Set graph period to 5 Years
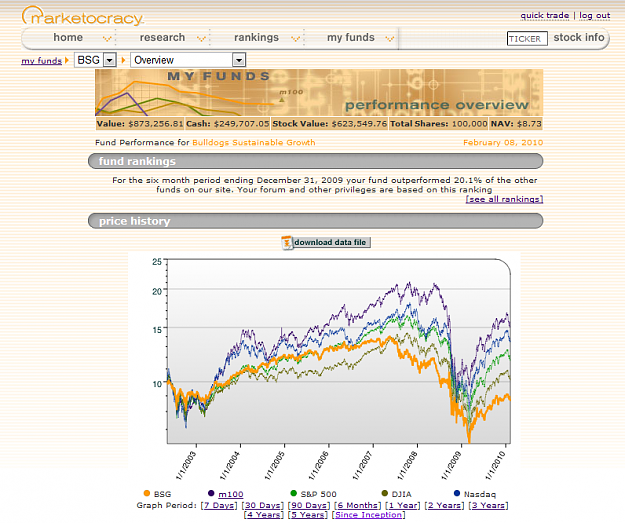This screenshot has width=625, height=523. tap(307, 515)
